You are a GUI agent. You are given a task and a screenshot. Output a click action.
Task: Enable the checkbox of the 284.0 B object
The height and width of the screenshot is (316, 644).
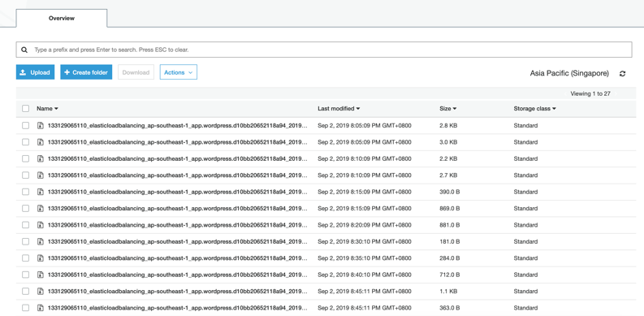25,258
